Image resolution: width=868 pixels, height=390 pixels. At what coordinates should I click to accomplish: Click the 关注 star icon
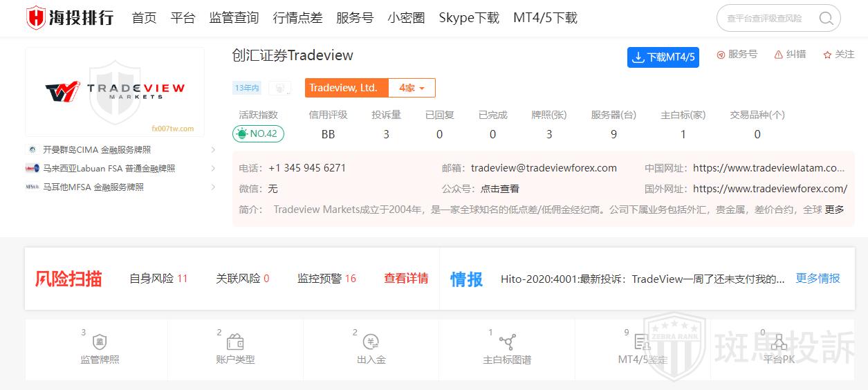pos(827,55)
